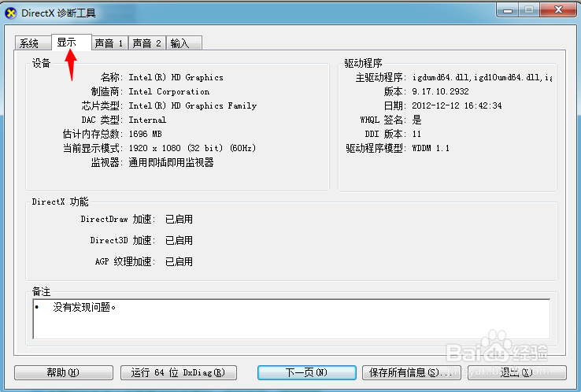This screenshot has height=392, width=581.
Task: Click monitor value 通用即插即用监视器
Action: point(171,162)
